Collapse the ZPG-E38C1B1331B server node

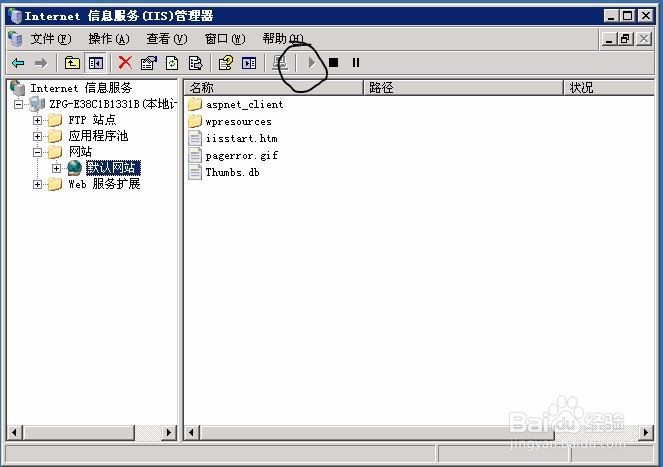coord(18,104)
